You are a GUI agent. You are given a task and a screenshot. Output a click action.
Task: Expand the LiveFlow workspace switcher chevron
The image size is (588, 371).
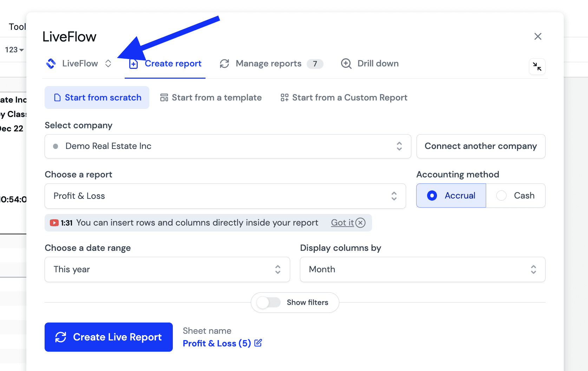tap(108, 64)
